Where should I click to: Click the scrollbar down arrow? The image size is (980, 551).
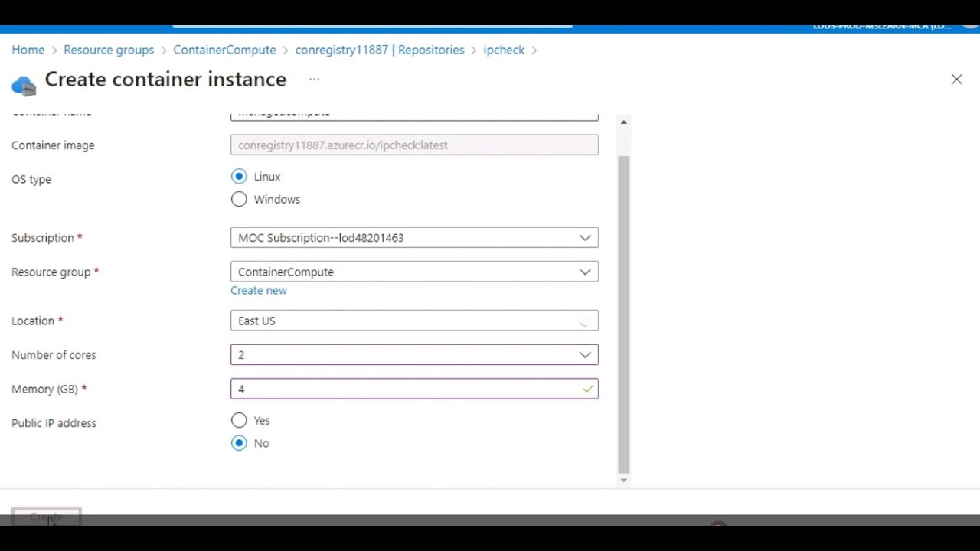pyautogui.click(x=623, y=481)
